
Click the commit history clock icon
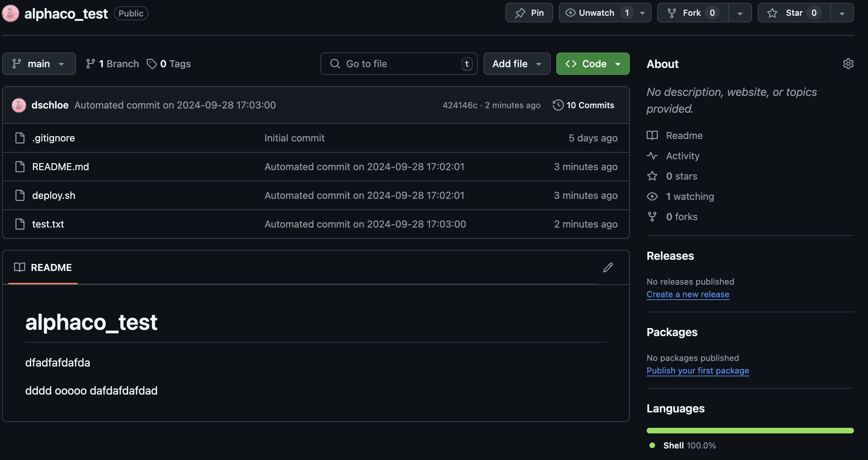(558, 105)
